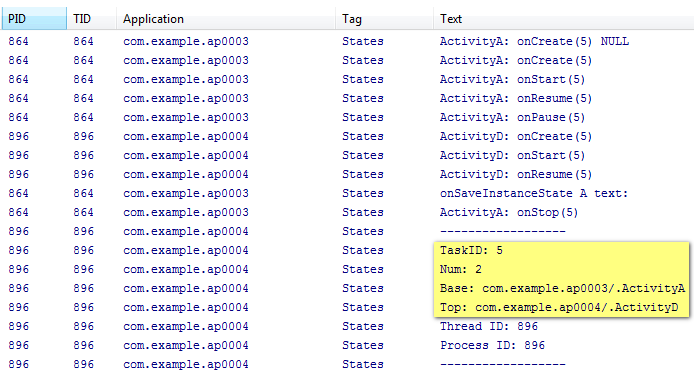This screenshot has width=694, height=377.
Task: Click 'Base: com.example.ap0003/.ActivityA' entry
Action: 562,289
